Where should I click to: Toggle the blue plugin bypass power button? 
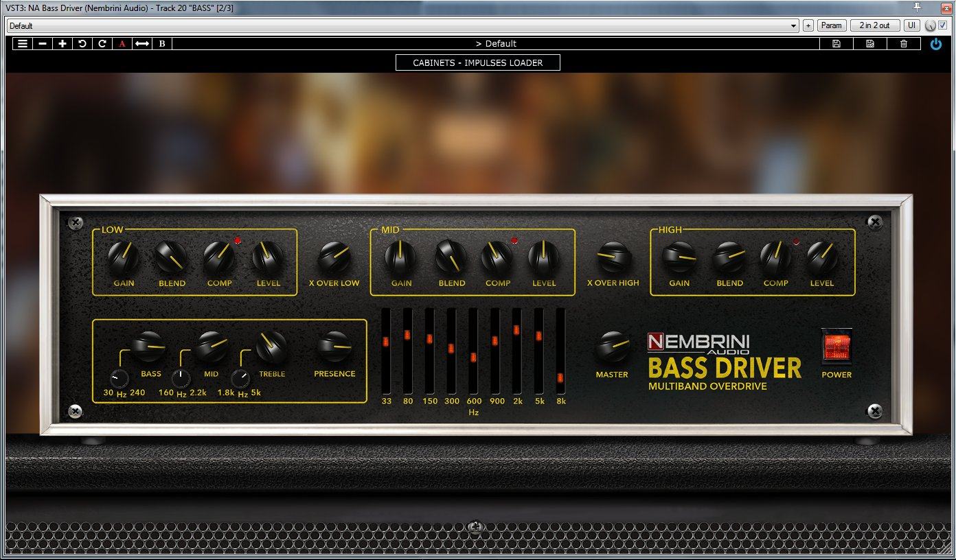click(936, 43)
